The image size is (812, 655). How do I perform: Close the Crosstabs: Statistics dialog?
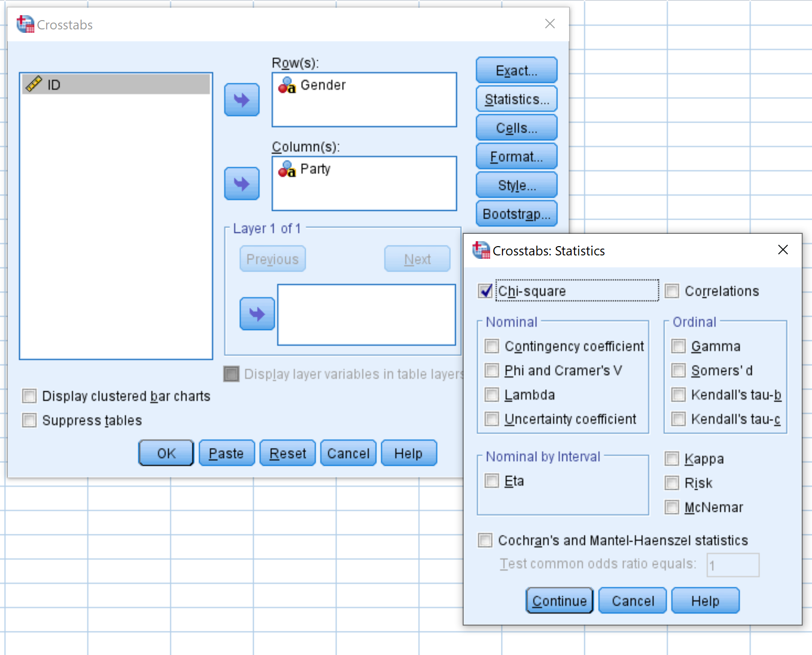(x=783, y=250)
